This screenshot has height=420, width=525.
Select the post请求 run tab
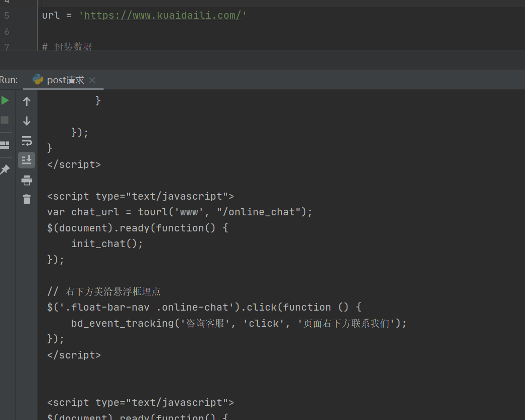63,80
